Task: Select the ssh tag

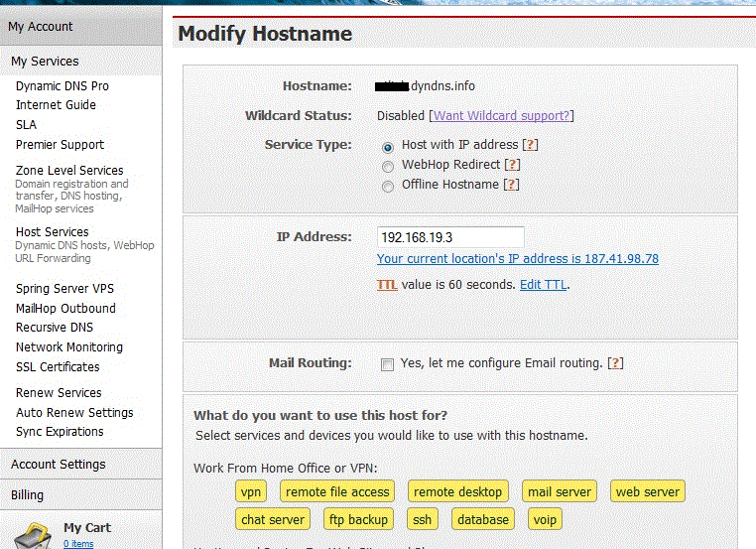Action: pos(423,519)
